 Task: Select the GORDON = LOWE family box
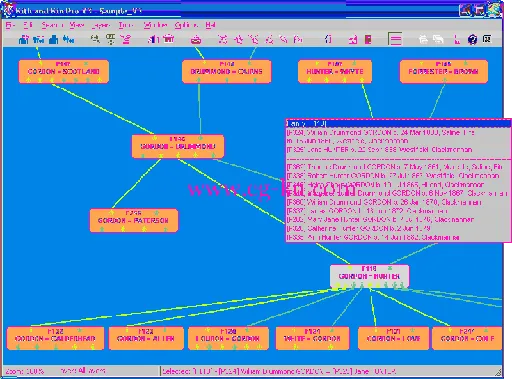[393, 338]
